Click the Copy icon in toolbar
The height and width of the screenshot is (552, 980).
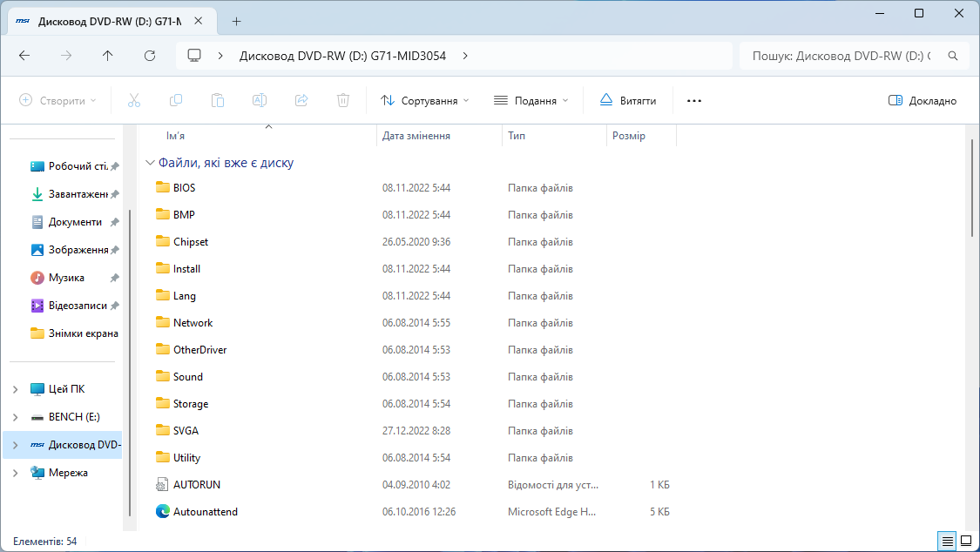click(x=176, y=100)
